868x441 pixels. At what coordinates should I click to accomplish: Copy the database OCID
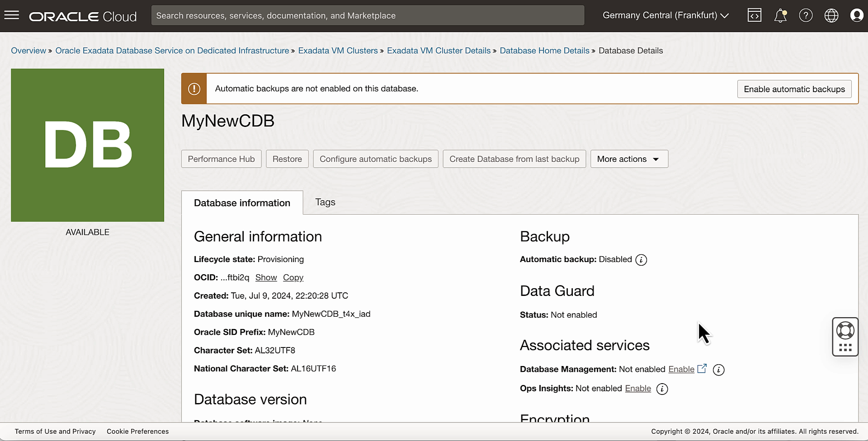point(293,277)
